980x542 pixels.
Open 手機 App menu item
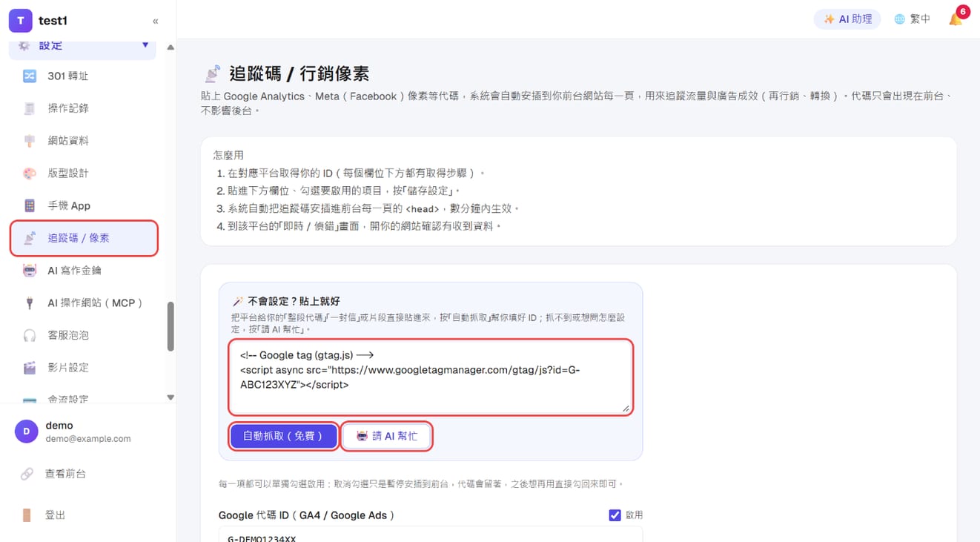pos(83,205)
